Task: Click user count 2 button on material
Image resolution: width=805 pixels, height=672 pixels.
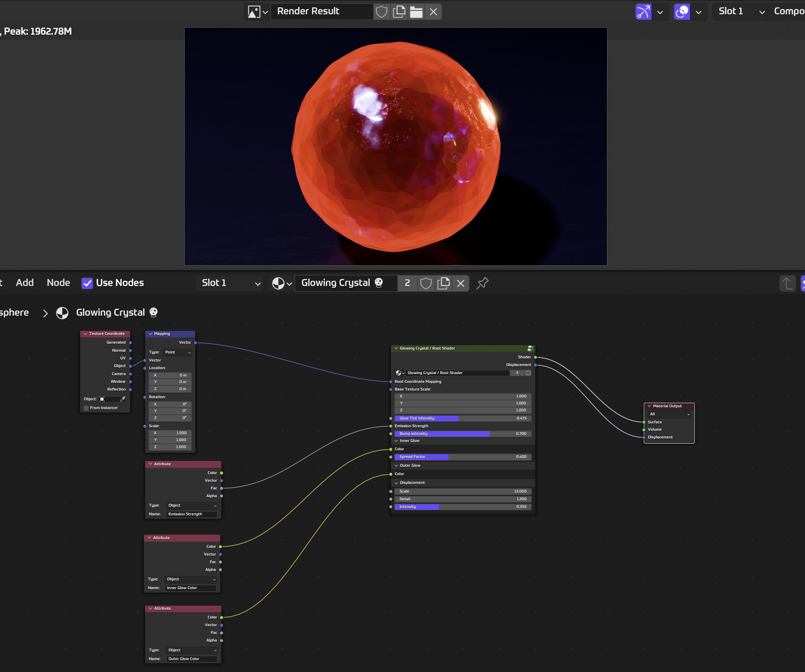Action: [x=407, y=283]
